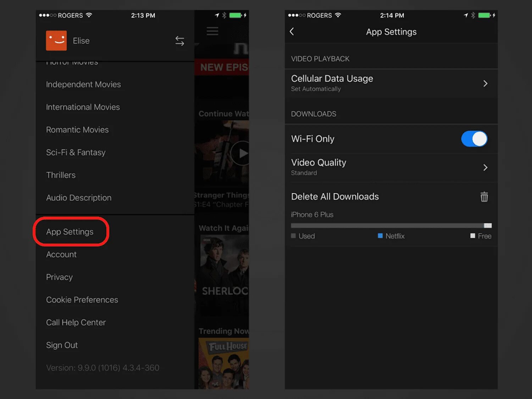Tap the iPhone 6 Plus storage bar
The height and width of the screenshot is (399, 532).
pos(391,226)
